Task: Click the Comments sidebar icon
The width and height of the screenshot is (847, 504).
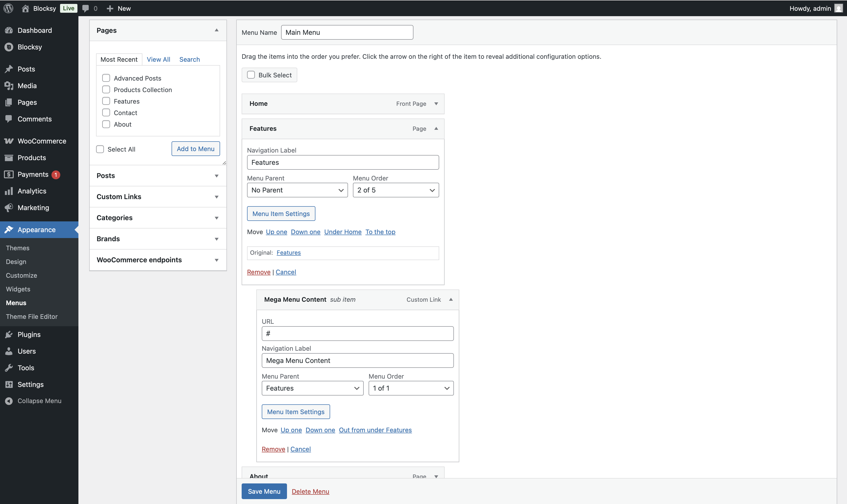Action: [x=9, y=119]
